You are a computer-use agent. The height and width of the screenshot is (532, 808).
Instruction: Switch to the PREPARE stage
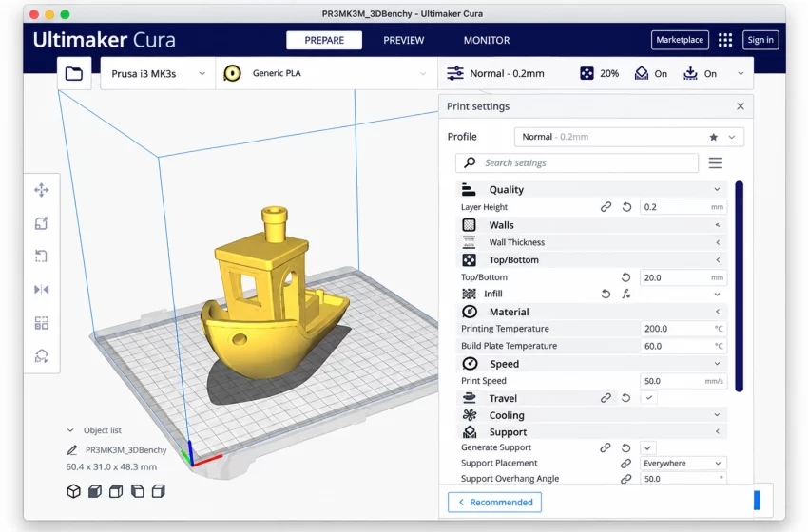point(324,40)
